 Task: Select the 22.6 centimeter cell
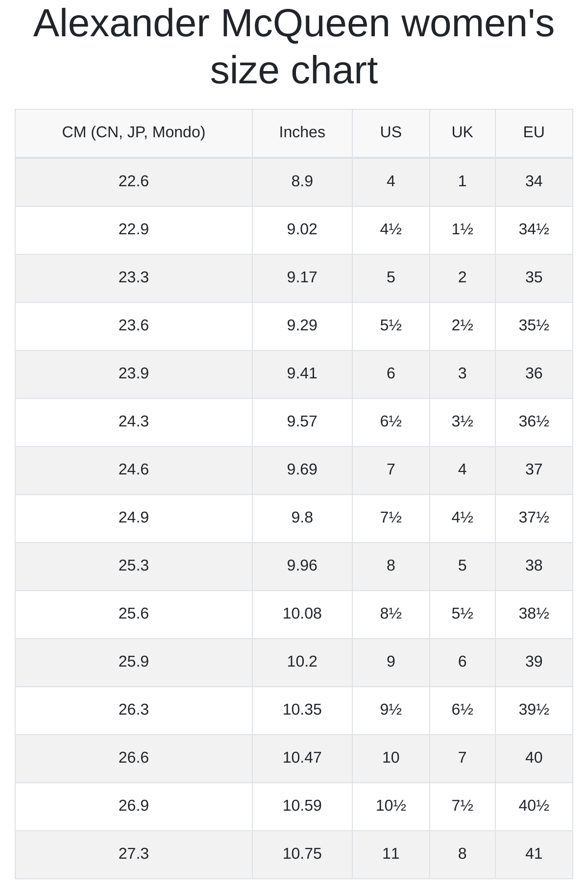(x=134, y=182)
